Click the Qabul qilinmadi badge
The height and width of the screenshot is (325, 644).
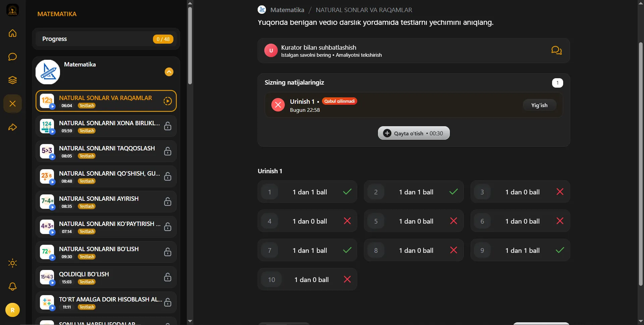click(339, 101)
